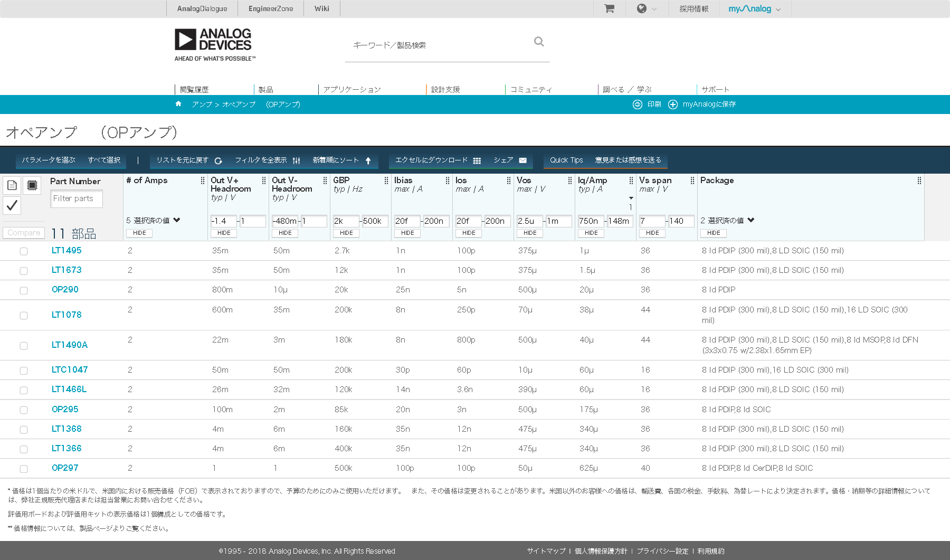Open the LT1366 part link
The image size is (950, 560).
click(66, 448)
